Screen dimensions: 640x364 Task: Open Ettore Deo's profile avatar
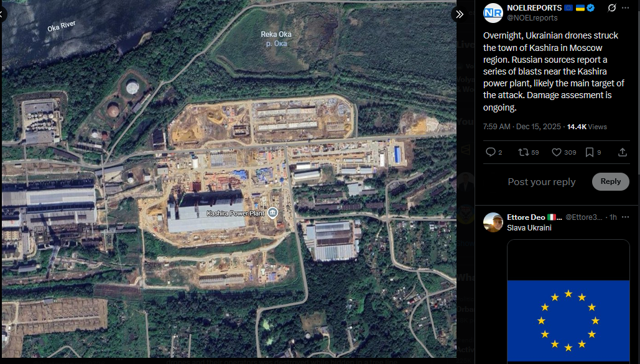(493, 222)
